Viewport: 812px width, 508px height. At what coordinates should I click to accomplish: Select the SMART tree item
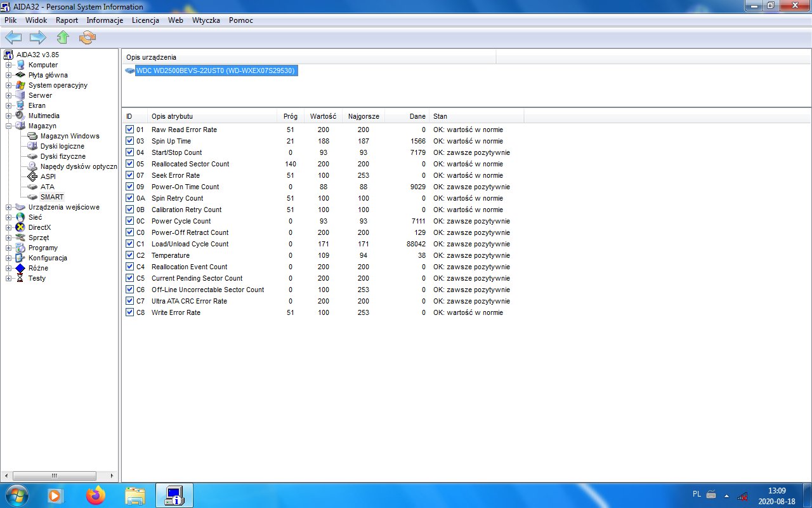(x=52, y=197)
